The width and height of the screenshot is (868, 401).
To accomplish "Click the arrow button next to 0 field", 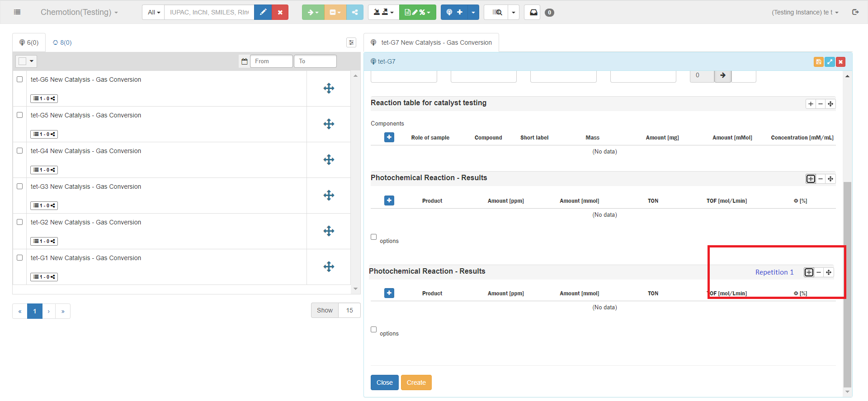I will (723, 75).
